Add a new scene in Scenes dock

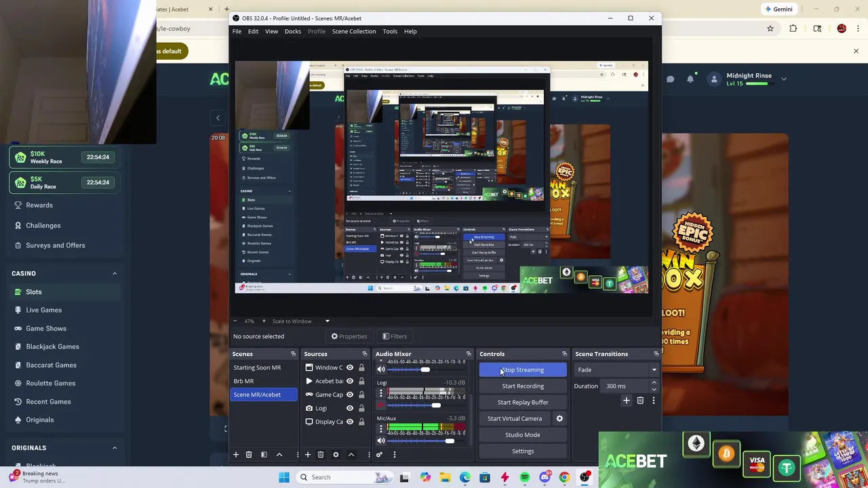point(236,455)
